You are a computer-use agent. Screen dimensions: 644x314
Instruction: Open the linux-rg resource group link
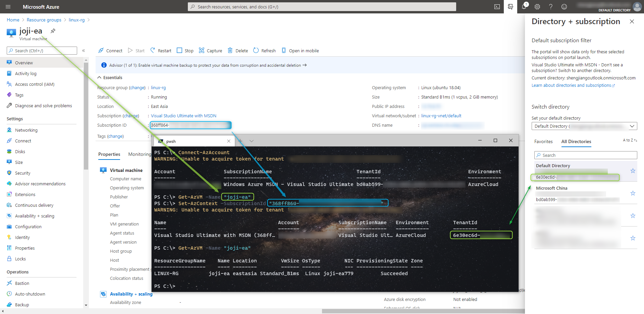[x=158, y=87]
